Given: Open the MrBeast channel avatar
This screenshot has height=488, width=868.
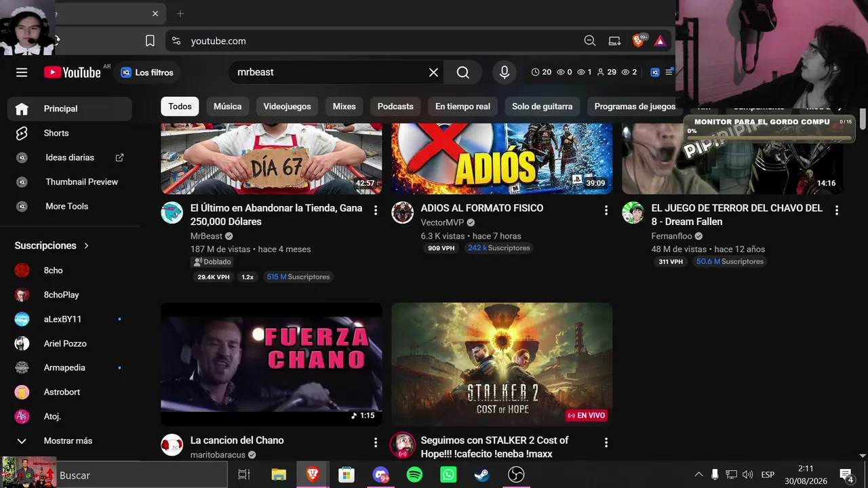Looking at the screenshot, I should pyautogui.click(x=172, y=212).
